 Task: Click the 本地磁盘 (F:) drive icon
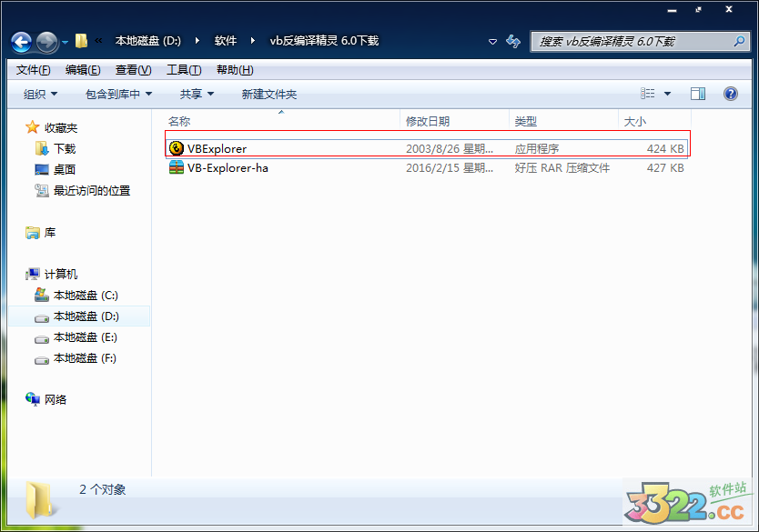point(42,359)
